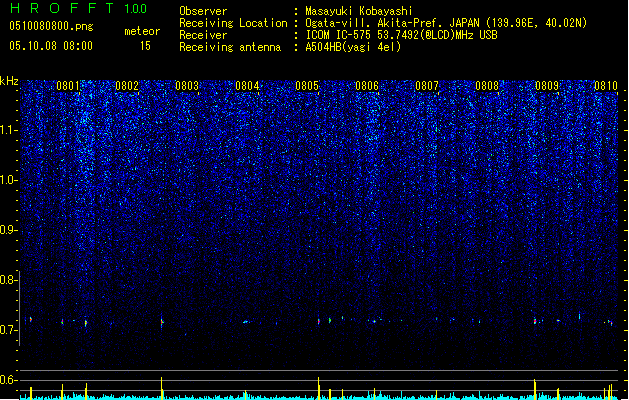This screenshot has width=629, height=400.
Task: Click the 0807 time marker
Action: (x=427, y=86)
